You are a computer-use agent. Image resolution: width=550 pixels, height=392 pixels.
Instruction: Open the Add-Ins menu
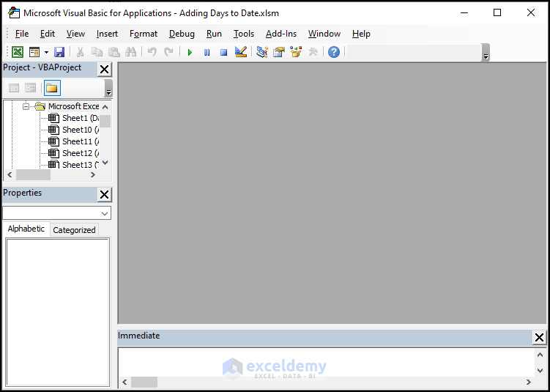tap(281, 34)
